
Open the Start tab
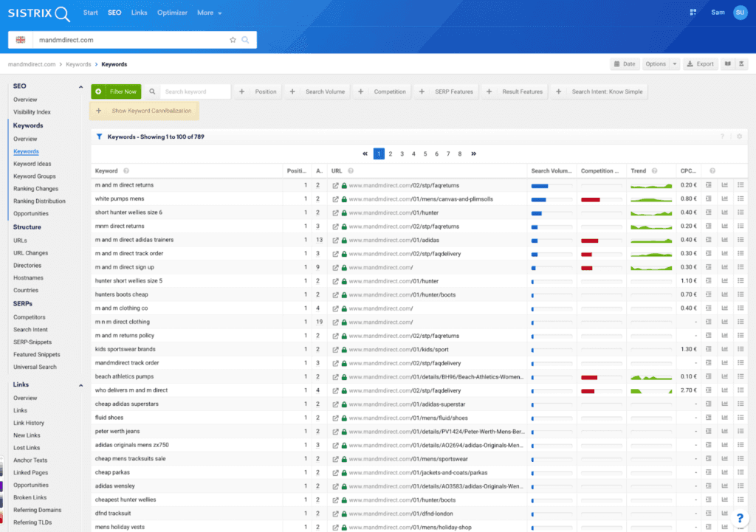click(91, 13)
